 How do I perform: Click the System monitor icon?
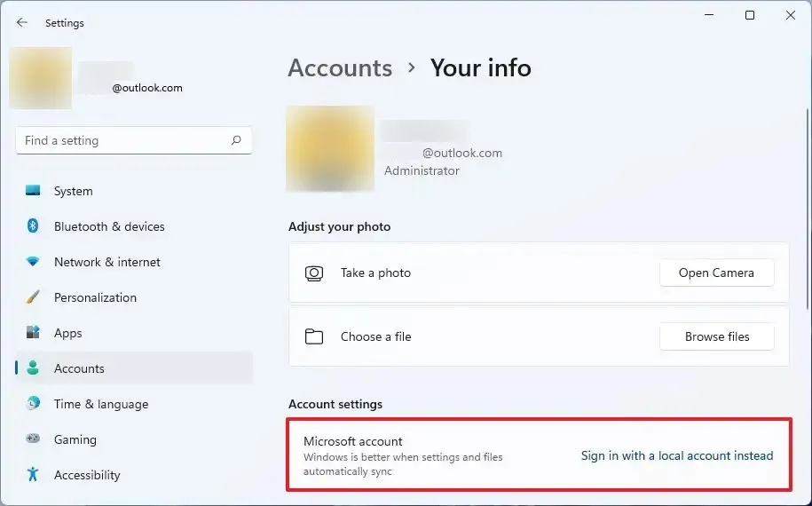33,191
